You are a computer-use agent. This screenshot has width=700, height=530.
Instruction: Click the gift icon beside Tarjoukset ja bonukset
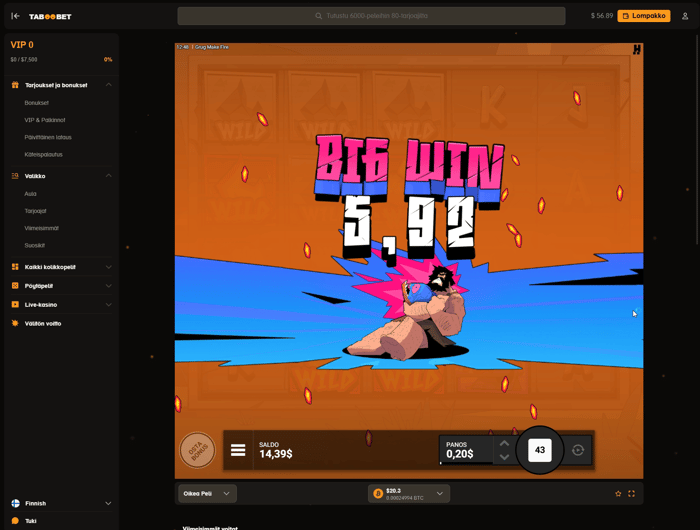(x=15, y=85)
